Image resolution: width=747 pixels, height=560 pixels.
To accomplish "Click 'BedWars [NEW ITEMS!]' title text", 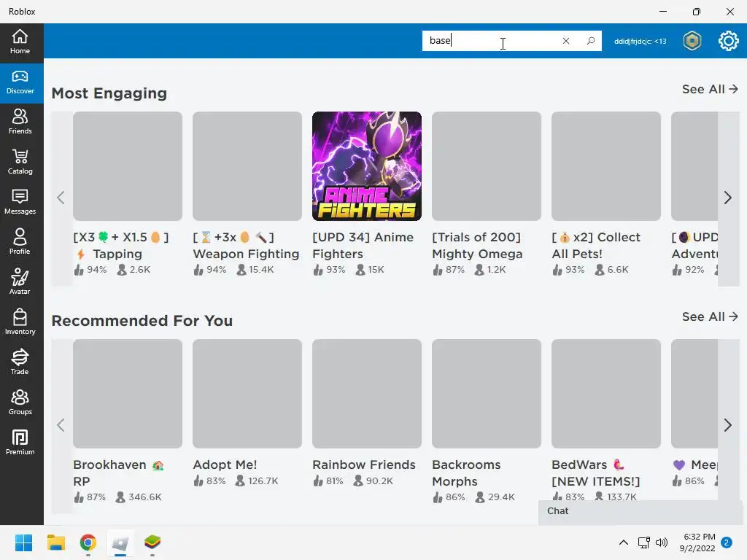I will tap(595, 472).
